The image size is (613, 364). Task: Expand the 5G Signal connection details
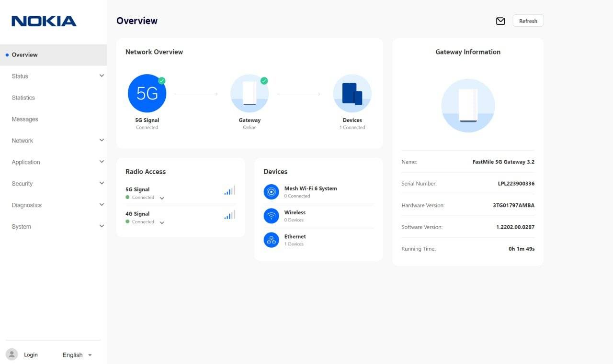click(162, 198)
